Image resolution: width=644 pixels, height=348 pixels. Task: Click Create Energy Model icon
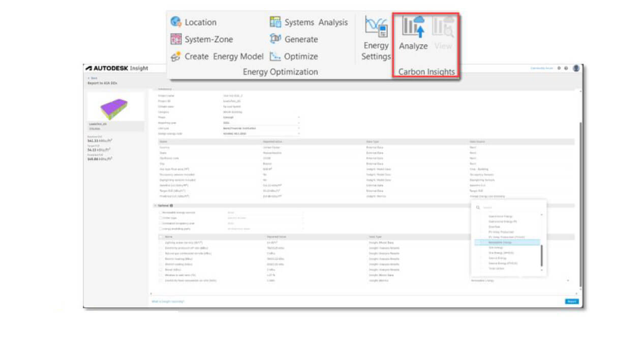coord(176,56)
